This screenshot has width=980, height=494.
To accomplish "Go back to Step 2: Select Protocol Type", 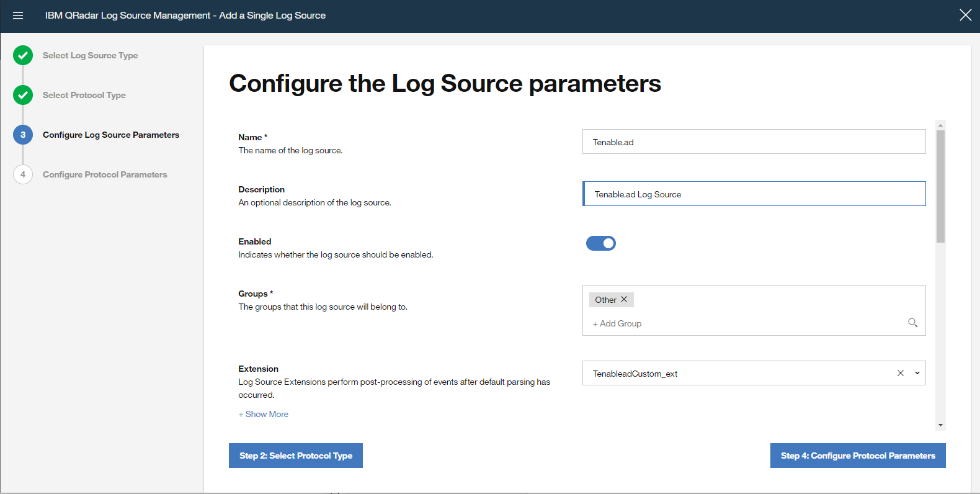I will [x=296, y=456].
